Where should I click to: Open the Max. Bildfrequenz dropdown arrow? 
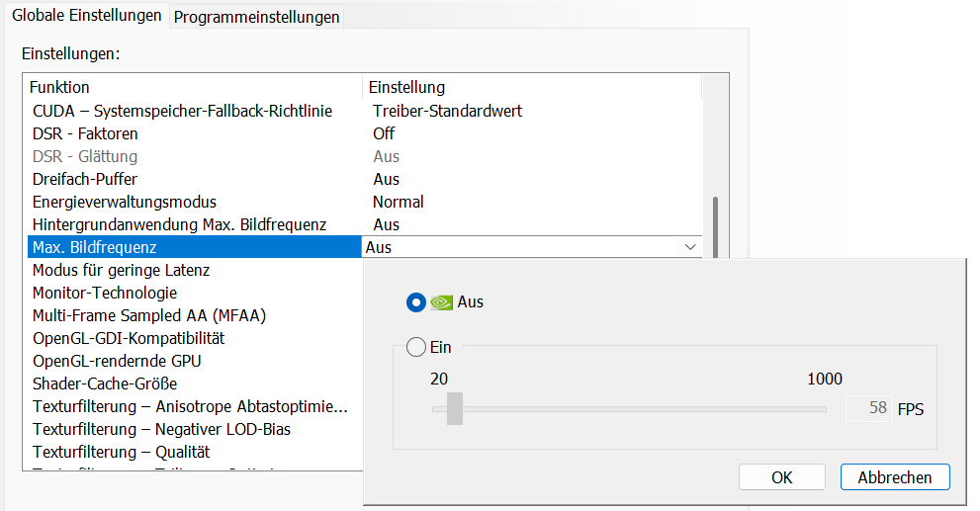[690, 247]
